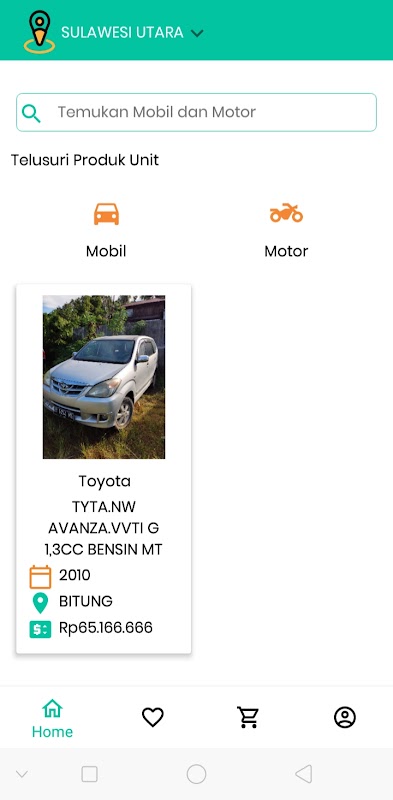Switch to the Home tab
The height and width of the screenshot is (800, 393).
pyautogui.click(x=52, y=718)
